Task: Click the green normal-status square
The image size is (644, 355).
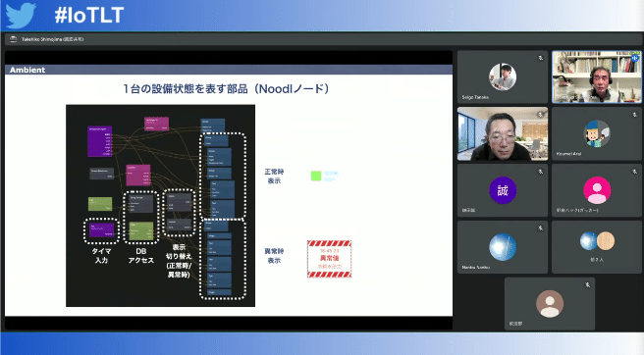Action: [x=316, y=177]
